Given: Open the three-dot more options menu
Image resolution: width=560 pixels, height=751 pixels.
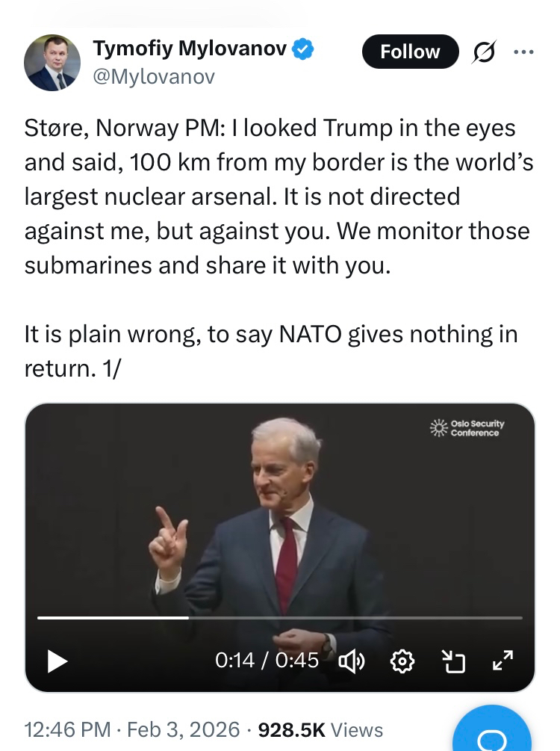Looking at the screenshot, I should pyautogui.click(x=524, y=52).
